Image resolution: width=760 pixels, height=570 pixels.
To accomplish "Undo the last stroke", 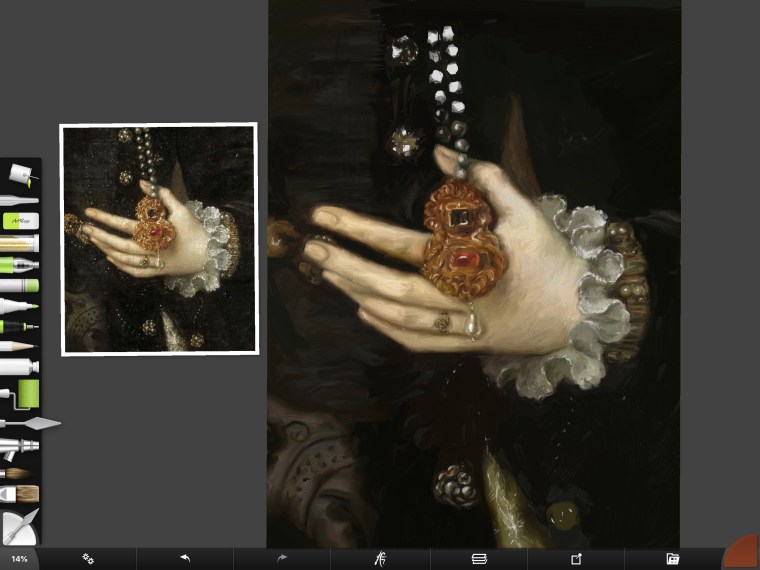I will tap(185, 559).
